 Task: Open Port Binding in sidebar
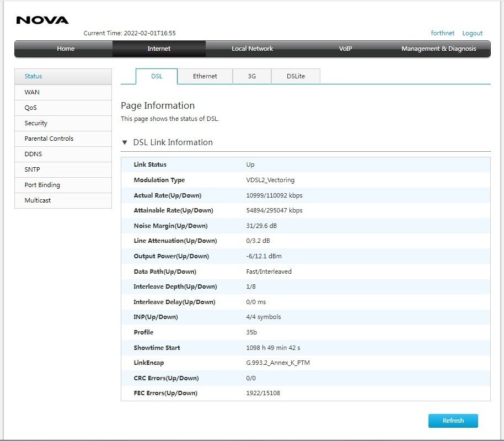click(63, 185)
